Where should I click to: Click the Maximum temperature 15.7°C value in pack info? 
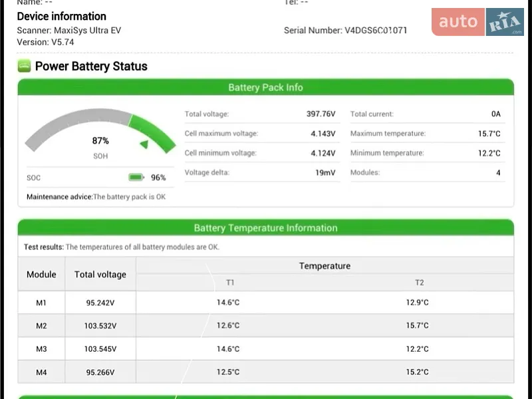489,134
